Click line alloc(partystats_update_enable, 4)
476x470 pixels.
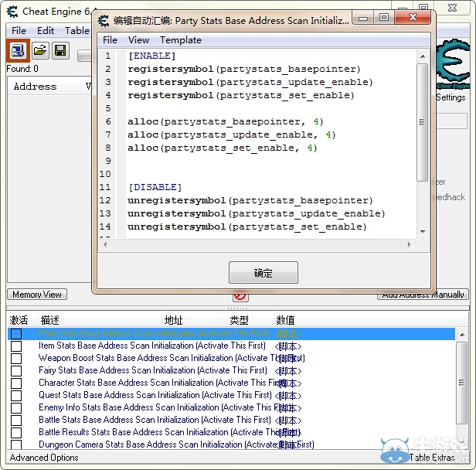tap(231, 135)
